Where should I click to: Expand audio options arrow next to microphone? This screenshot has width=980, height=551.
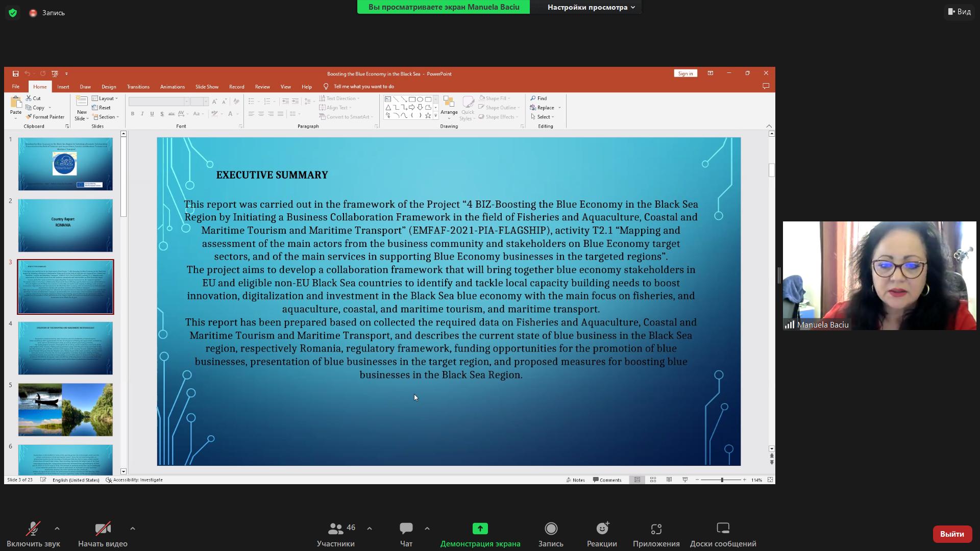[57, 529]
